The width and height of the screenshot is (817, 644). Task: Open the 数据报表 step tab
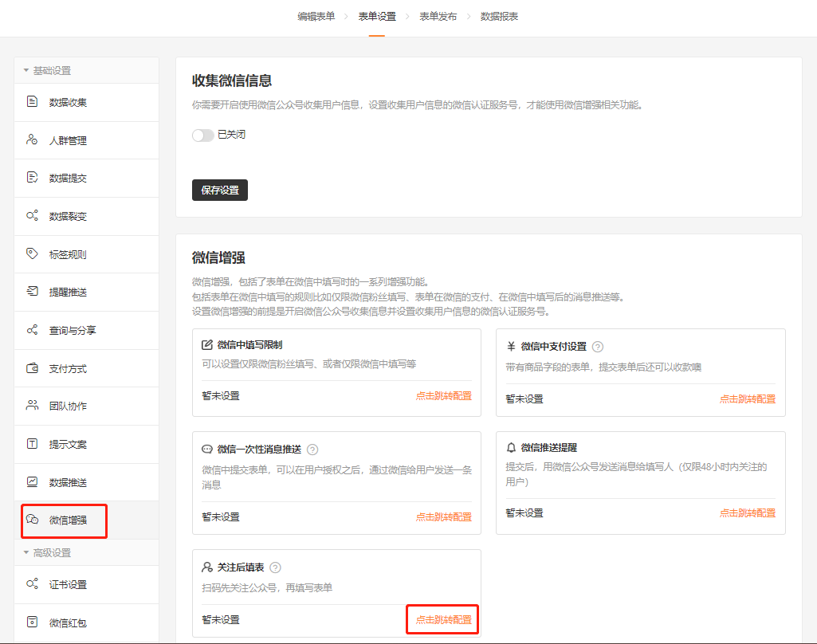pyautogui.click(x=499, y=17)
